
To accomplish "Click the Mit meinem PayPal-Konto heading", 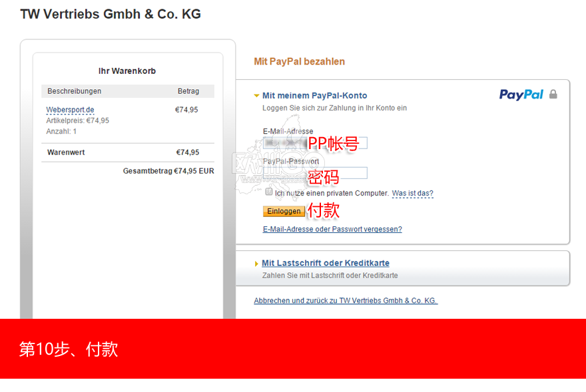I will [x=315, y=96].
